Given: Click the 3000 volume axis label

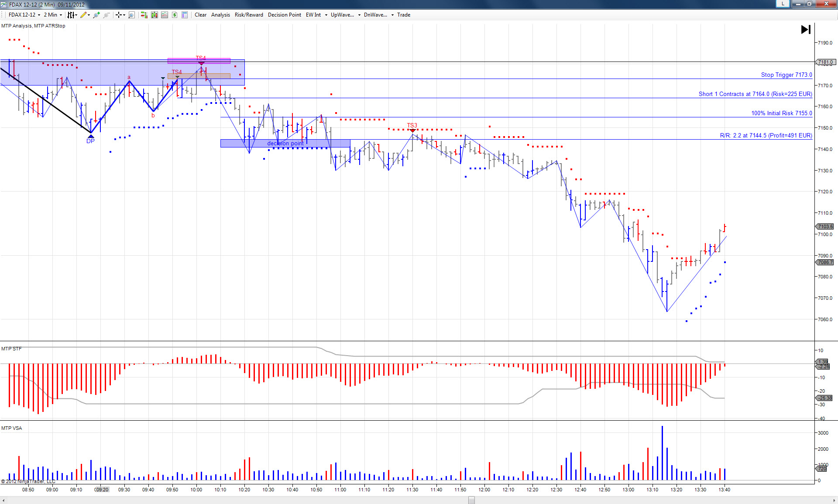Looking at the screenshot, I should (823, 433).
